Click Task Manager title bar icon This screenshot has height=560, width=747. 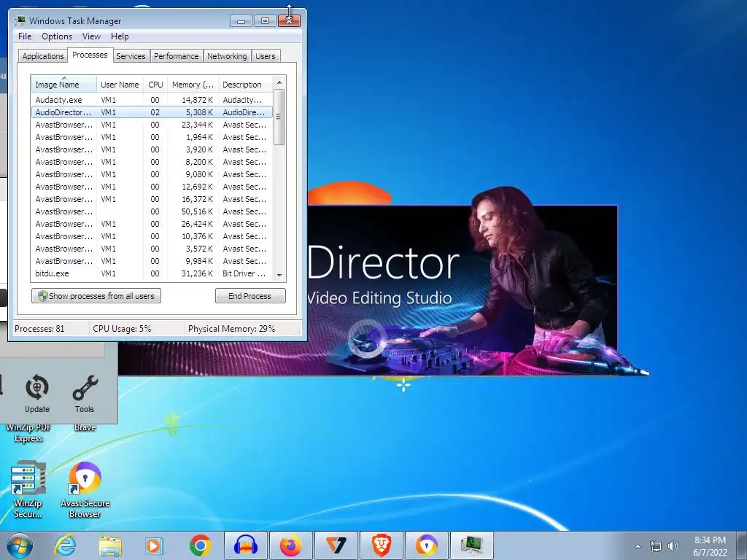tap(20, 20)
